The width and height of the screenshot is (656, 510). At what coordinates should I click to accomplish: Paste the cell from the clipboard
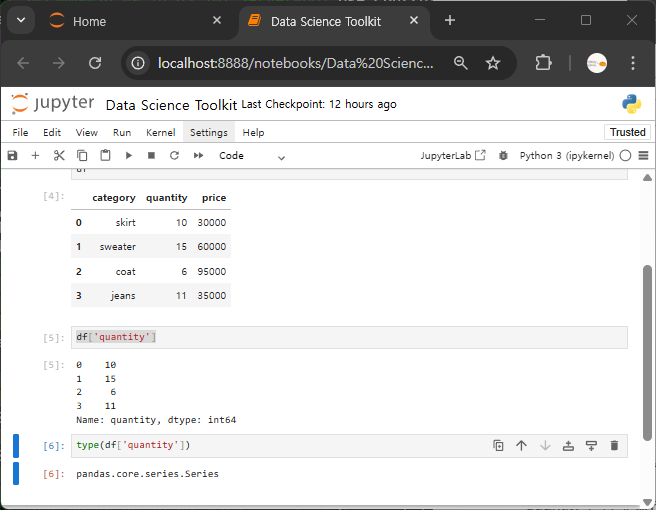(x=105, y=156)
